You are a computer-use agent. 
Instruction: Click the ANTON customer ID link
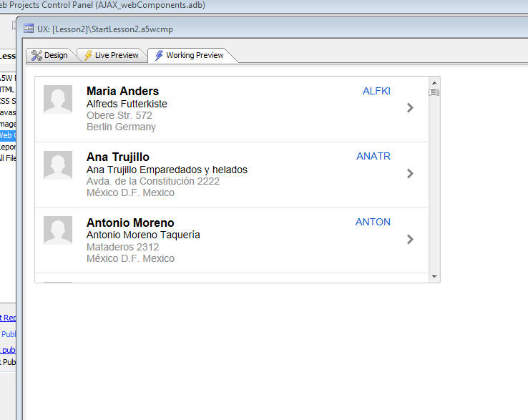tap(373, 222)
